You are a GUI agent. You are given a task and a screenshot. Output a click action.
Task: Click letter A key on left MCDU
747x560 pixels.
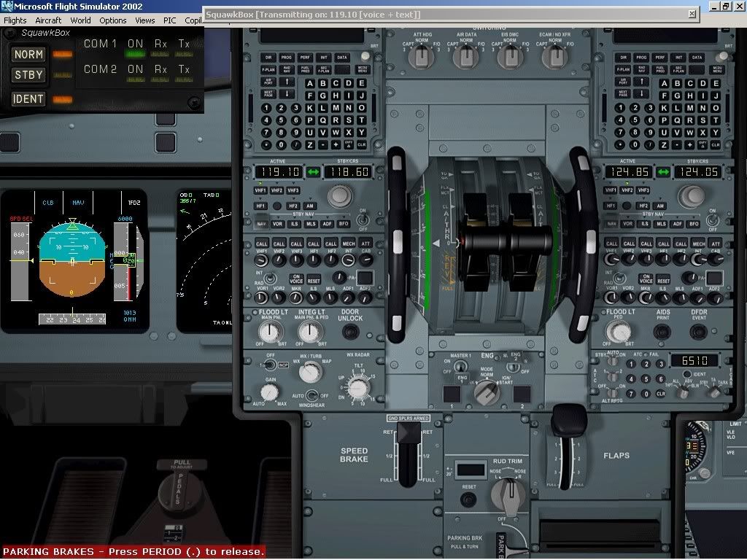tap(310, 83)
